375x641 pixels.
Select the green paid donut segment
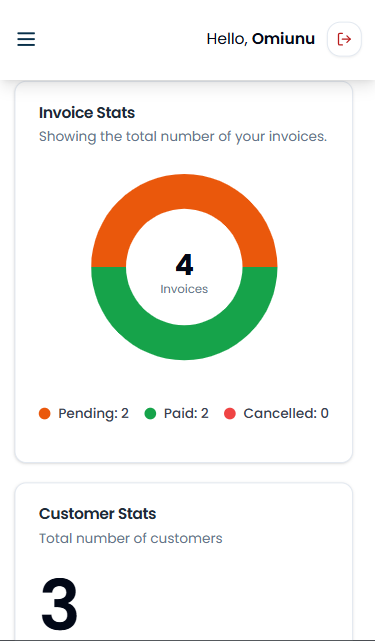184,343
